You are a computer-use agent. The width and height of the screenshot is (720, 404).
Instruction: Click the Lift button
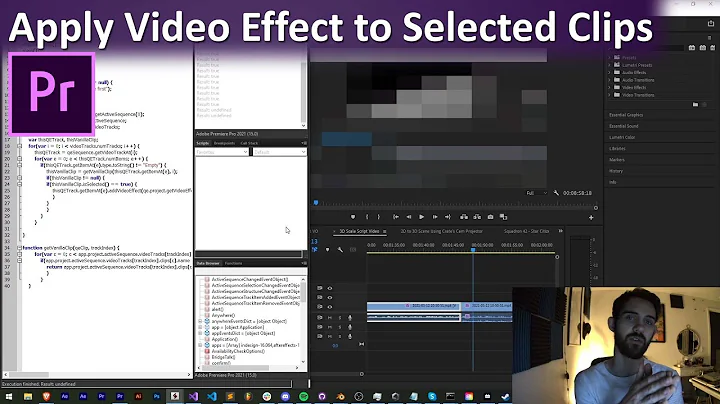point(464,217)
